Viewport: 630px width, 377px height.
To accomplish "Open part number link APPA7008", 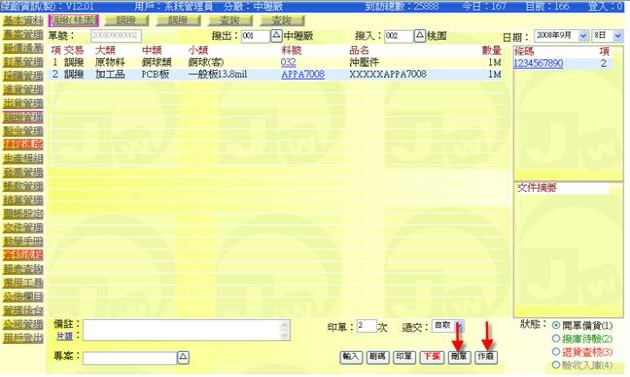I will (x=303, y=74).
